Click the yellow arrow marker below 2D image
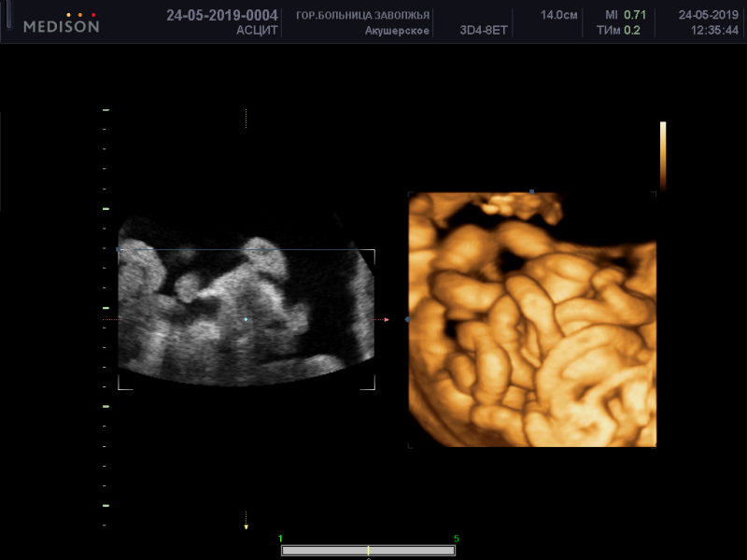The width and height of the screenshot is (747, 560). [246, 527]
